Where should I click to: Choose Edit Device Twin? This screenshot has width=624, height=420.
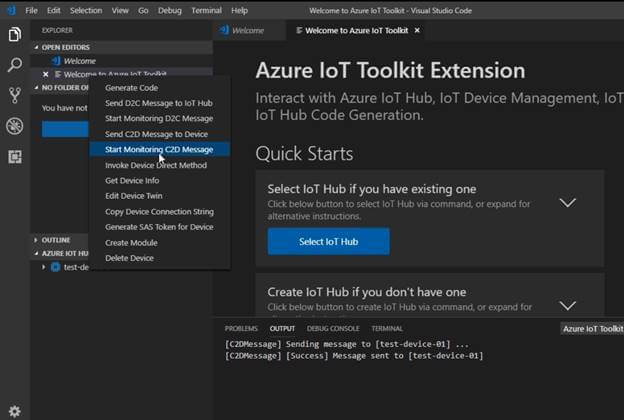tap(133, 196)
